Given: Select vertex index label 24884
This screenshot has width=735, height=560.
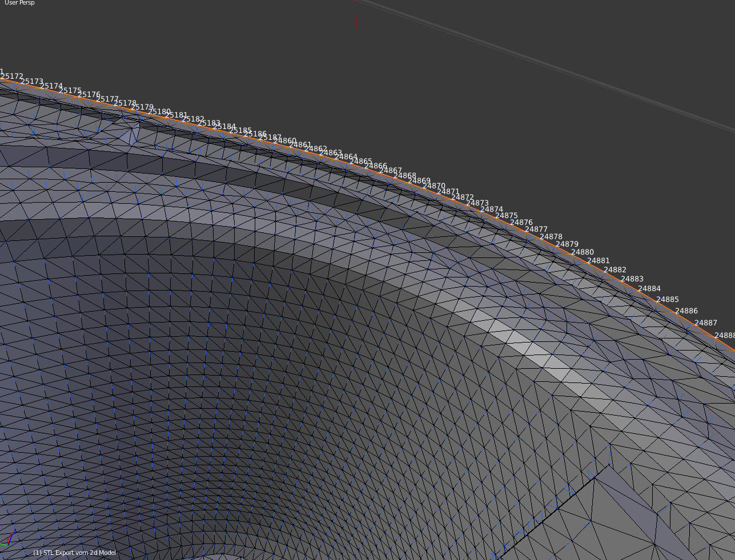Looking at the screenshot, I should pos(649,289).
